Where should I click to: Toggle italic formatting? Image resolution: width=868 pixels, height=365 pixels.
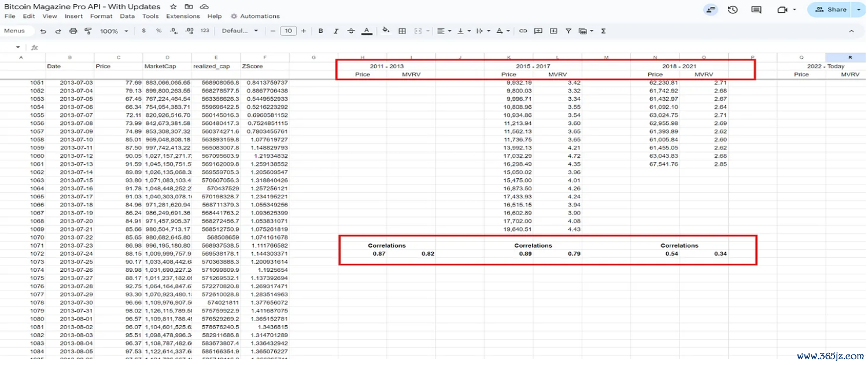tap(336, 31)
